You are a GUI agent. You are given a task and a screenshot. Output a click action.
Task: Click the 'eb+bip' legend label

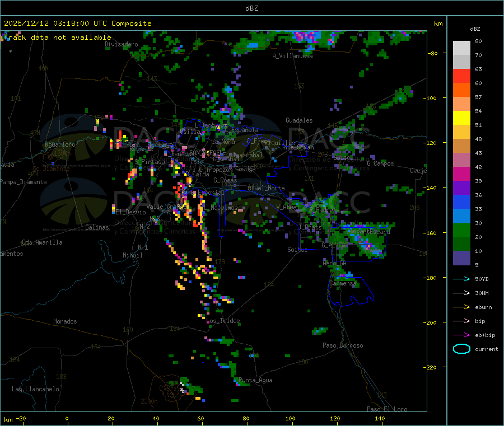pos(485,335)
